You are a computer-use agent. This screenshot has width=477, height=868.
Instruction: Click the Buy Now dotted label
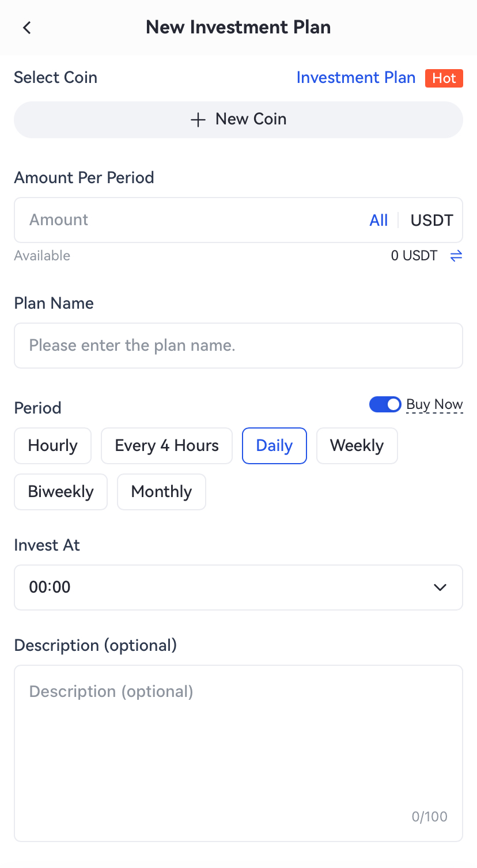click(x=434, y=404)
